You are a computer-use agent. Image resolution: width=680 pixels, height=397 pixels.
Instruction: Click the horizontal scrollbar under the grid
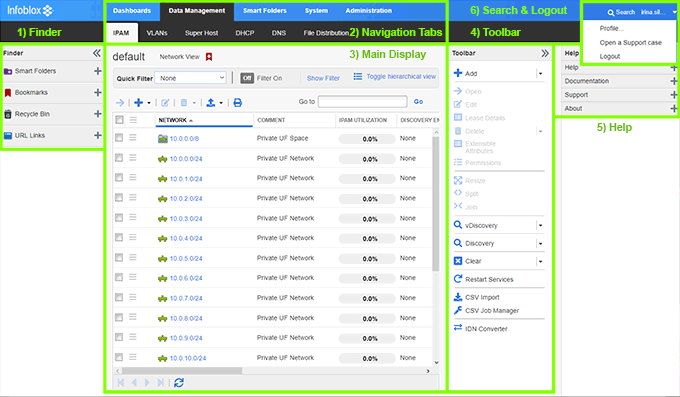point(182,371)
